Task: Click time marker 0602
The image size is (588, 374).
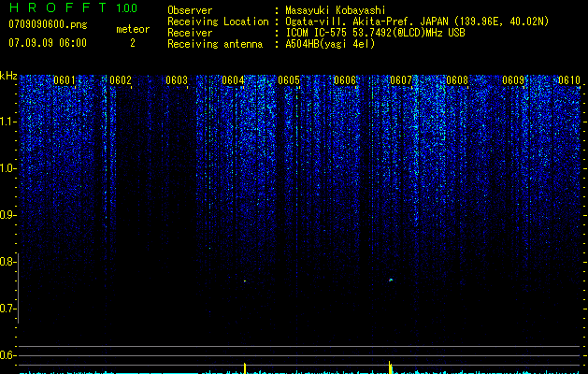Action: pos(121,80)
